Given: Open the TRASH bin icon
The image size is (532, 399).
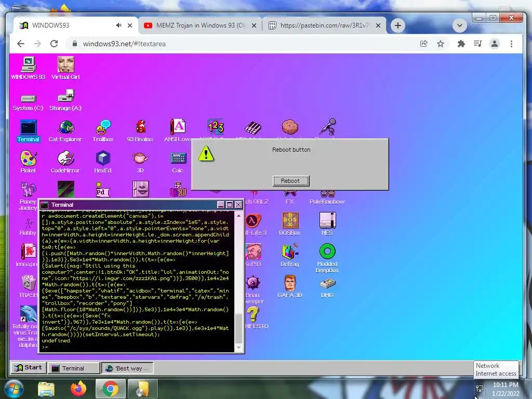Looking at the screenshot, I should (x=28, y=286).
